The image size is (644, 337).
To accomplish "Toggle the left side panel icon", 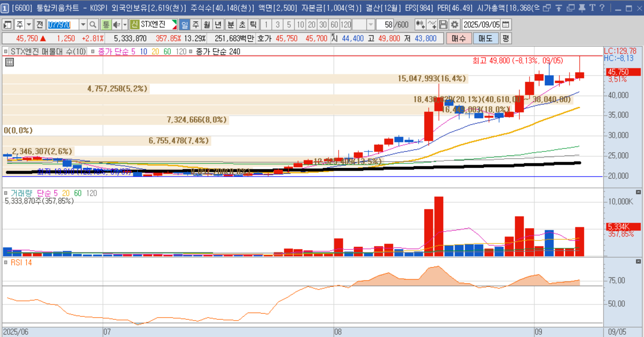I will (x=8, y=25).
